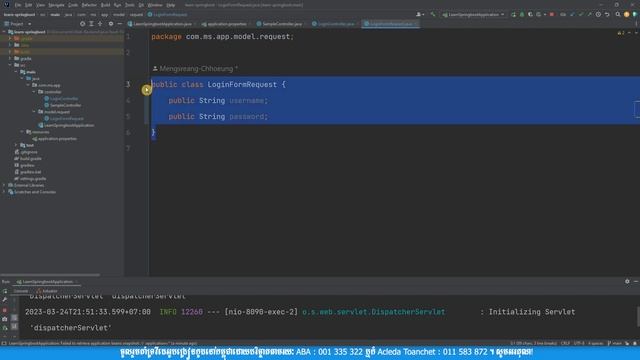Click the LoginFormRequest breadcrumb in navigation bar
The height and width of the screenshot is (360, 640).
[167, 15]
